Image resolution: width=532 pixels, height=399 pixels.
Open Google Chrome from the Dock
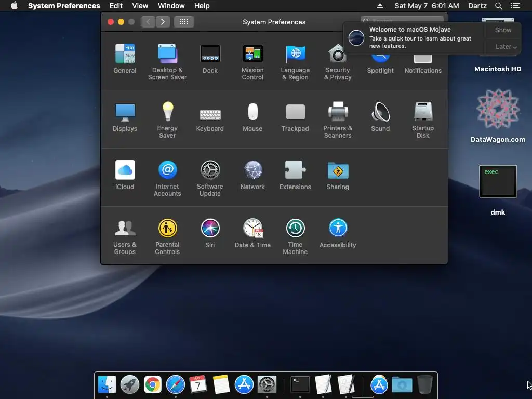(x=152, y=385)
